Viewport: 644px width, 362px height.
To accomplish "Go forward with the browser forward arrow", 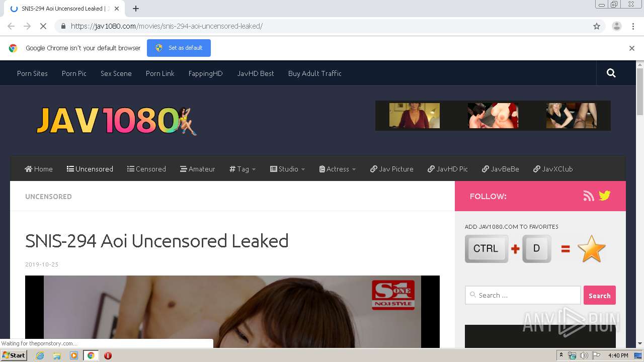I will point(27,26).
